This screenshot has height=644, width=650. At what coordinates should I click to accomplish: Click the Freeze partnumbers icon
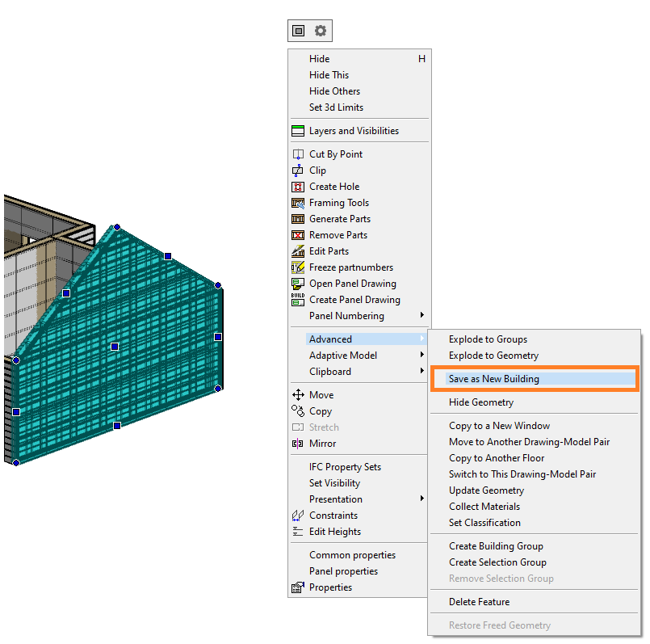tap(297, 267)
